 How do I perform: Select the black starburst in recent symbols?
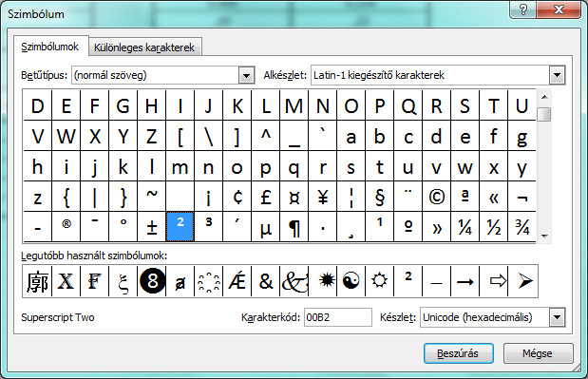pyautogui.click(x=323, y=281)
